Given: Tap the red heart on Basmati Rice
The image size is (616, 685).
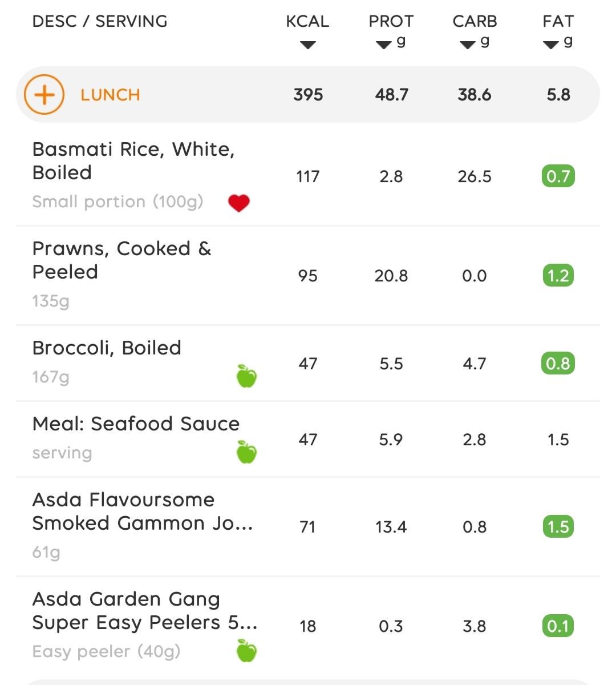Looking at the screenshot, I should 238,203.
